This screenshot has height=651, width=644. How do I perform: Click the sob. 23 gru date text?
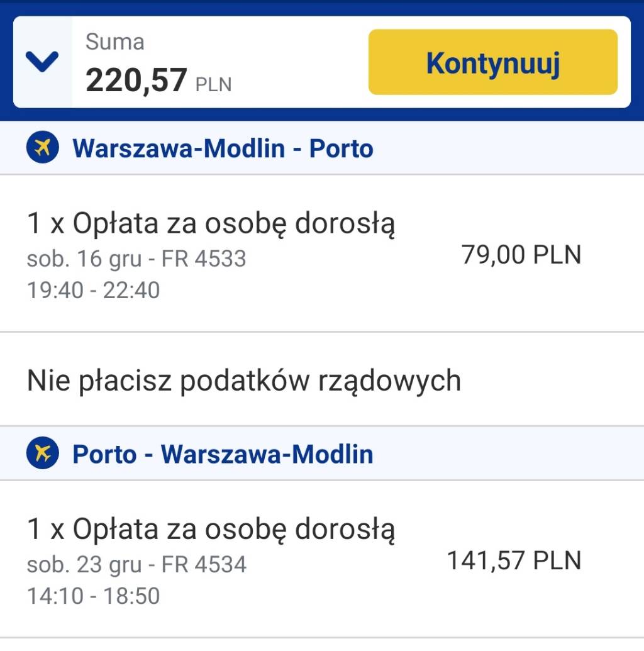pos(85,565)
